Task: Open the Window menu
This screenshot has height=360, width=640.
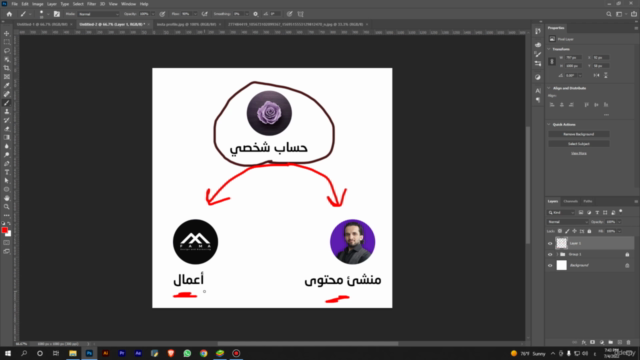Action: pos(129,4)
